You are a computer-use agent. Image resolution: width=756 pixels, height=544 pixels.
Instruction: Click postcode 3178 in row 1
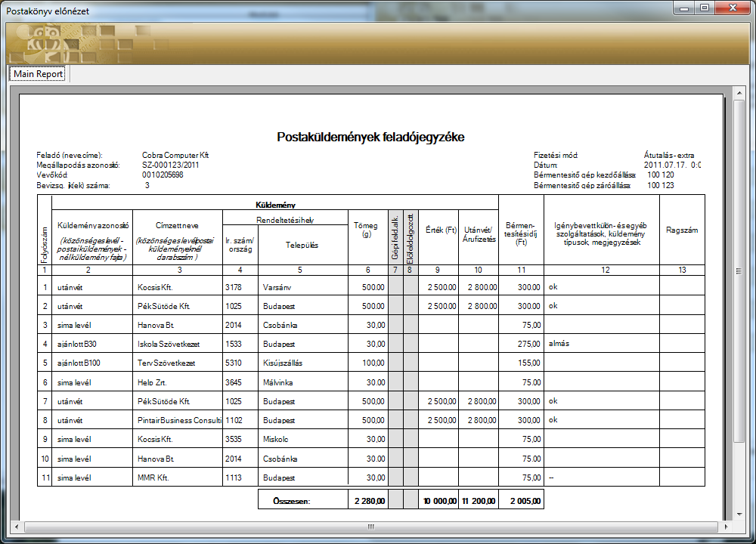coord(234,287)
